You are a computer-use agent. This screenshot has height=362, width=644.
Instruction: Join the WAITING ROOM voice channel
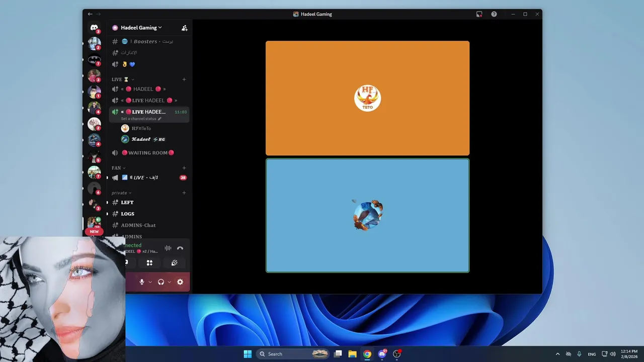click(x=149, y=153)
